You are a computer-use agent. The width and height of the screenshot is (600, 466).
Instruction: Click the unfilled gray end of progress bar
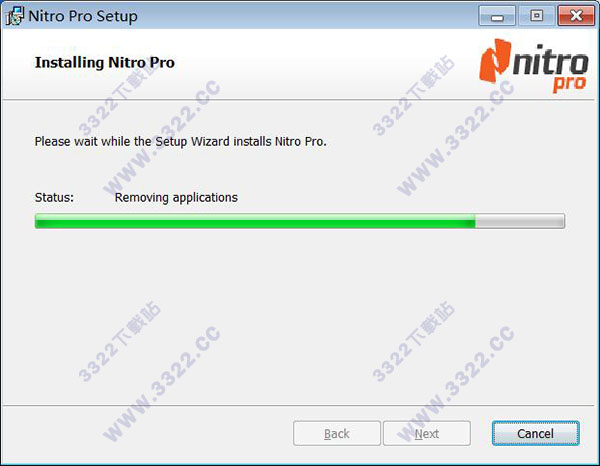tap(520, 221)
